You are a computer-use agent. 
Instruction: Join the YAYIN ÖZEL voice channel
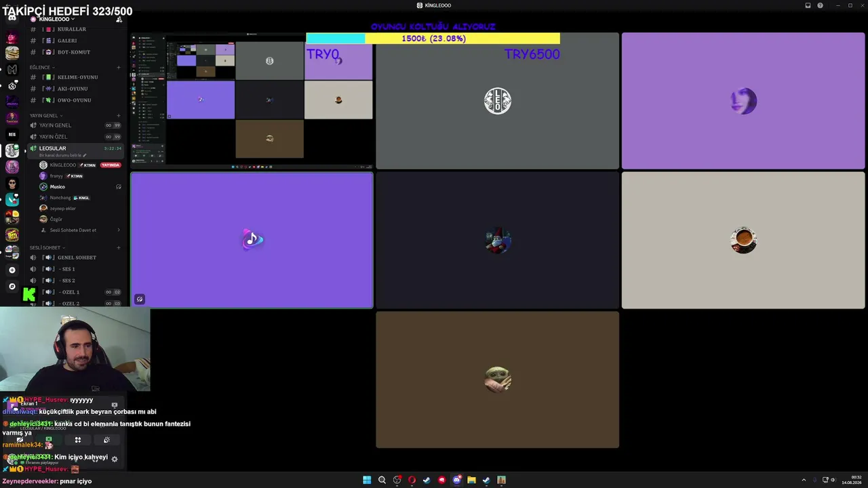(x=75, y=137)
